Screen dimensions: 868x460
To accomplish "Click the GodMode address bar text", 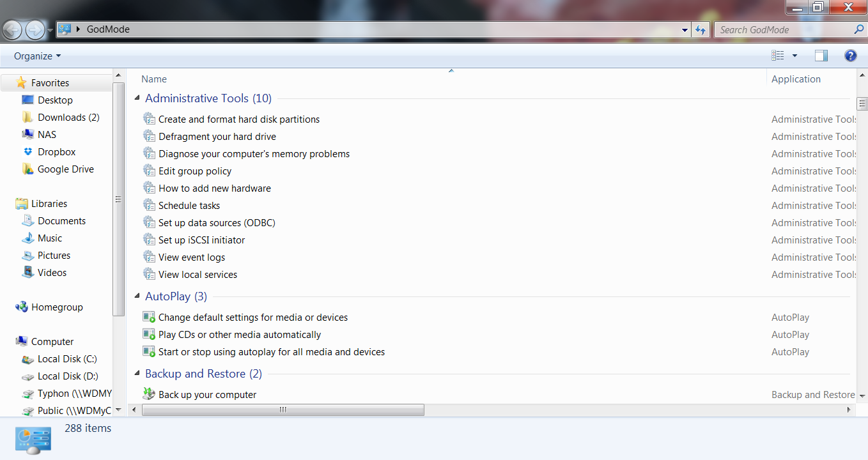I will pos(108,29).
